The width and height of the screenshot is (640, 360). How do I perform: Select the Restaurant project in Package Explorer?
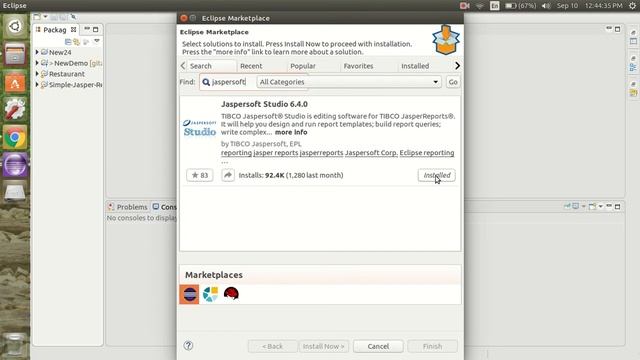pyautogui.click(x=67, y=74)
